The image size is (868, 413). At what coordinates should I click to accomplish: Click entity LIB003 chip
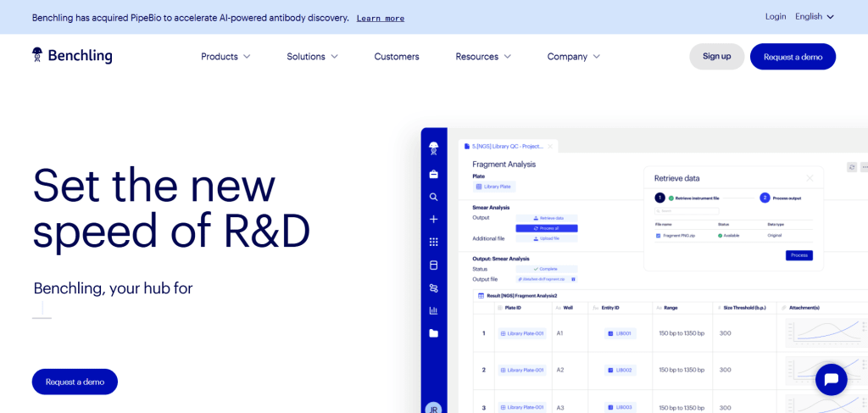pos(620,407)
